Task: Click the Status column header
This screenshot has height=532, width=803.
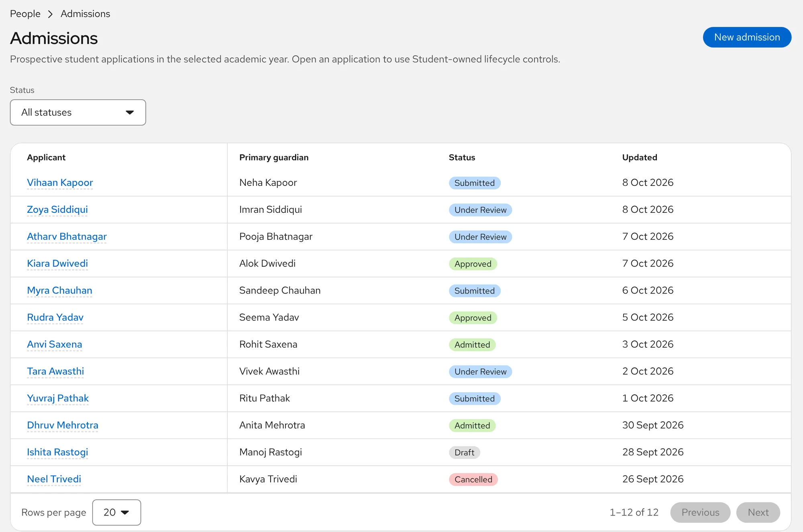Action: click(x=462, y=157)
